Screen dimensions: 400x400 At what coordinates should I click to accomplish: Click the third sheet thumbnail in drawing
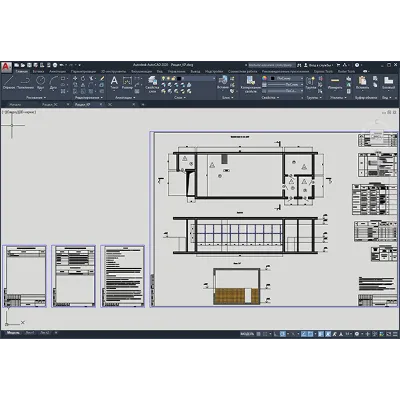(123, 276)
